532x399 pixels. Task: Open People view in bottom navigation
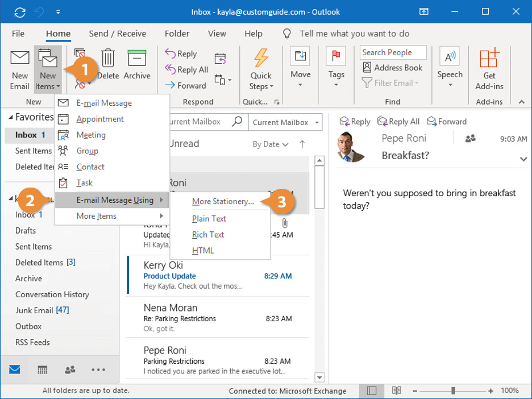click(x=70, y=370)
